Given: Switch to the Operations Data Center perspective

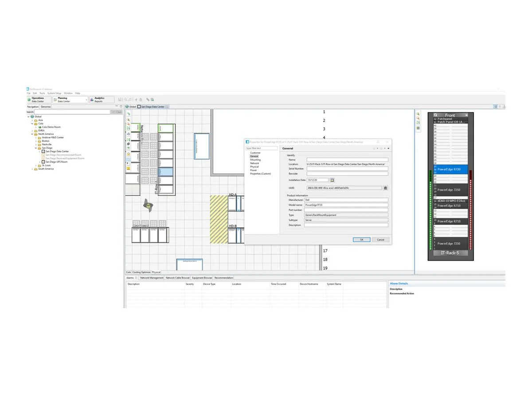Looking at the screenshot, I should [x=38, y=100].
